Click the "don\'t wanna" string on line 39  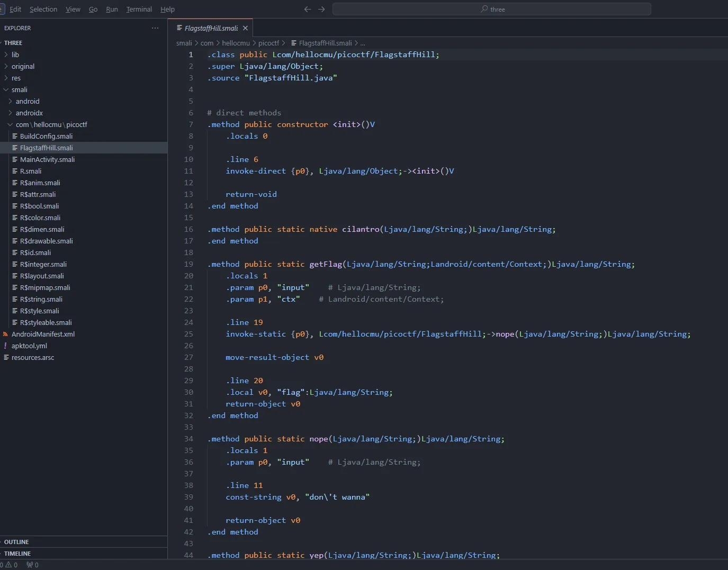coord(337,497)
